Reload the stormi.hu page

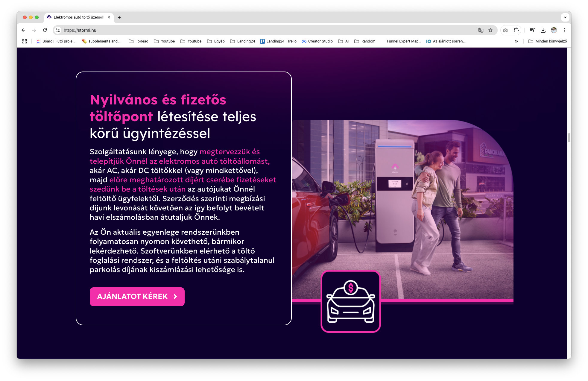(x=45, y=30)
